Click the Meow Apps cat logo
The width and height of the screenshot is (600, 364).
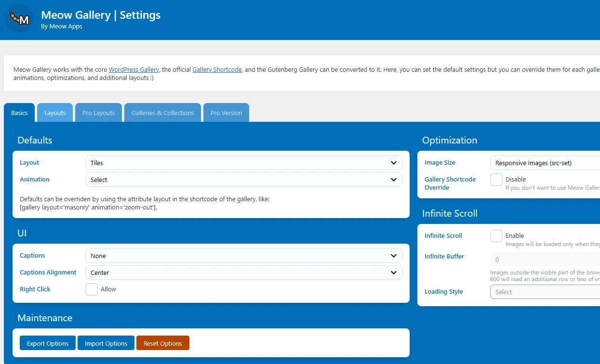(x=19, y=19)
